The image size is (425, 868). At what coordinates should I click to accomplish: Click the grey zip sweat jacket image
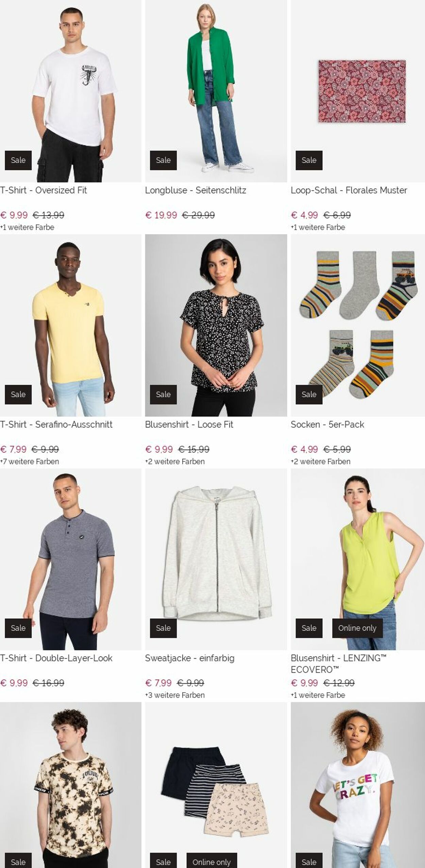[216, 559]
